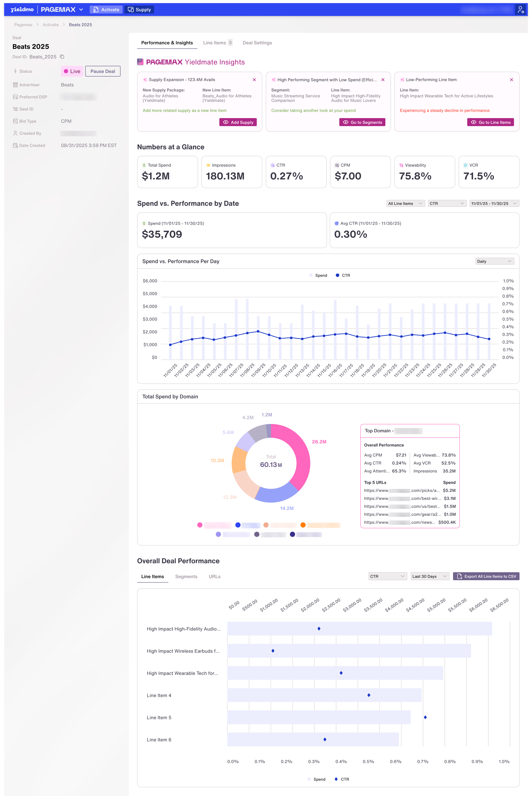Open the All Line Items filter dropdown
Image resolution: width=532 pixels, height=796 pixels.
click(x=405, y=204)
